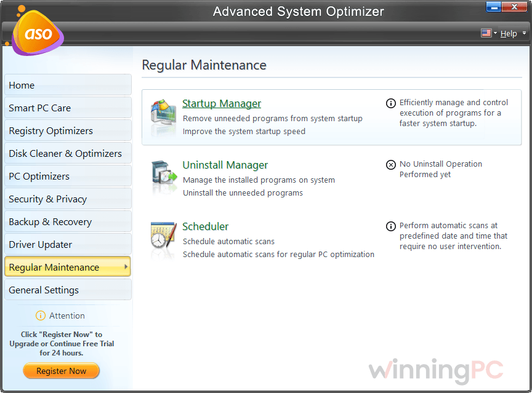Screen dimensions: 532x393
Task: Click info icon beside Startup Manager description
Action: point(391,103)
